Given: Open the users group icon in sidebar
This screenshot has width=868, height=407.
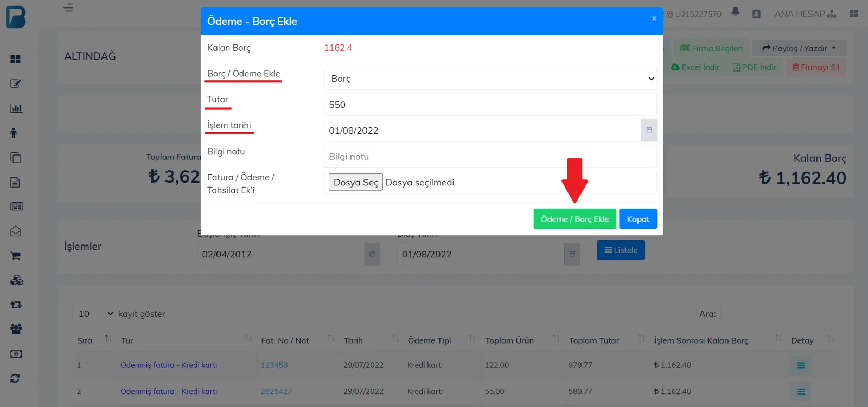Looking at the screenshot, I should 16,329.
